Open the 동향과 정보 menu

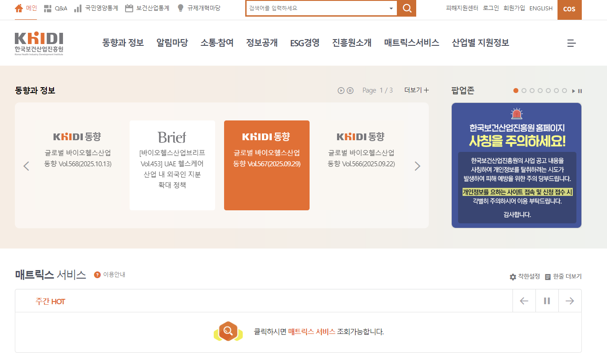[x=123, y=43]
